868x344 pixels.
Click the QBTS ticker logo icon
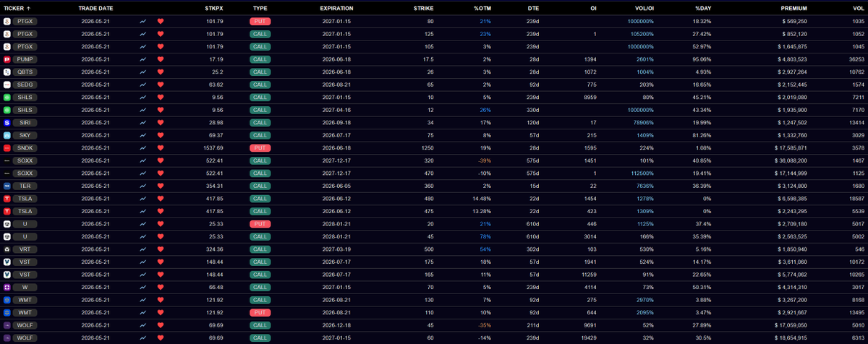(x=7, y=72)
